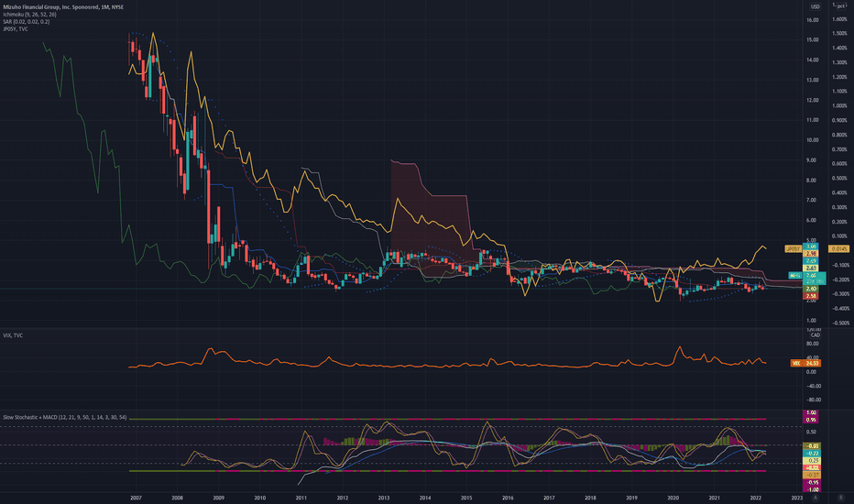Select the VIX, TVC pane legend
The height and width of the screenshot is (504, 854).
coord(13,335)
